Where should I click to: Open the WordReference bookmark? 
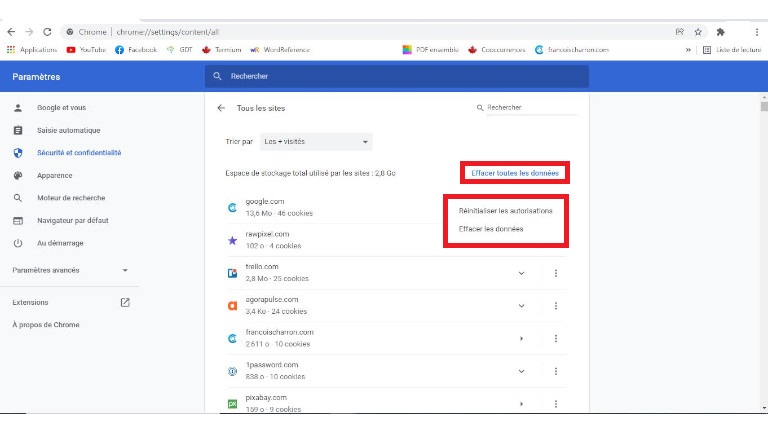click(x=280, y=49)
